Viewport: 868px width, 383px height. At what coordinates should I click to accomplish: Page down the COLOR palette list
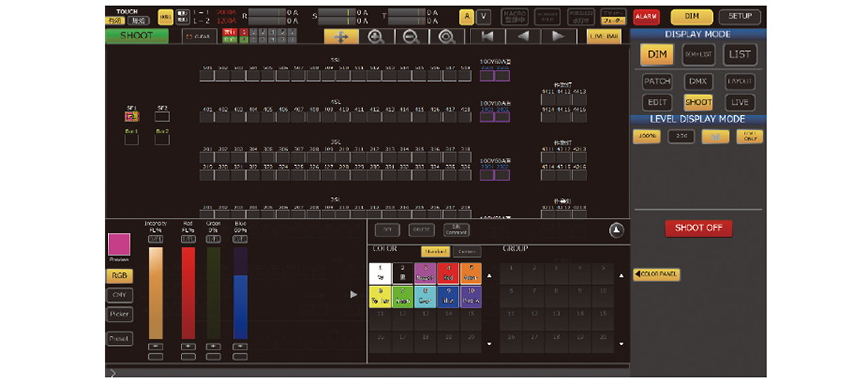tap(488, 344)
